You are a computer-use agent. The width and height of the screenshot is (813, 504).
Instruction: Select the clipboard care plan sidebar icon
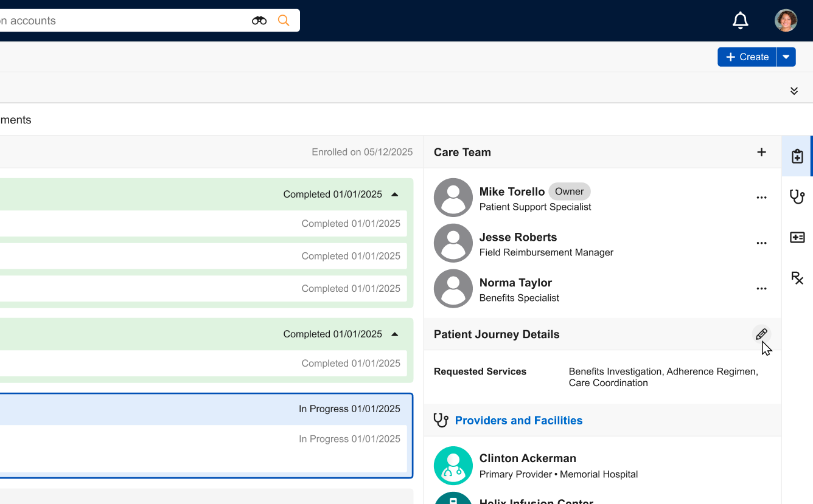[797, 156]
